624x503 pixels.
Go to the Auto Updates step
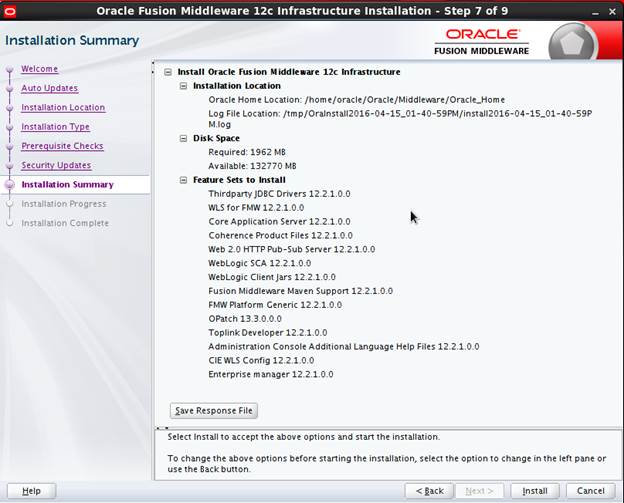coord(49,89)
